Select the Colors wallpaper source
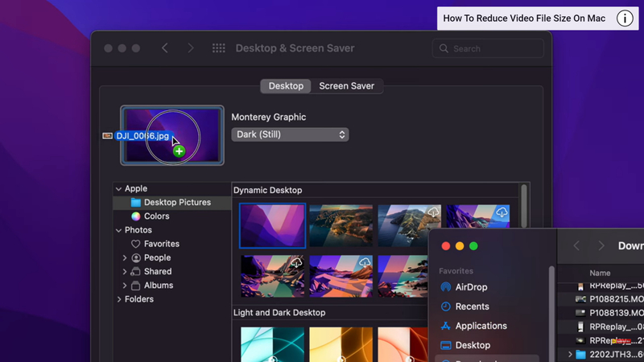The height and width of the screenshot is (362, 644). point(156,216)
